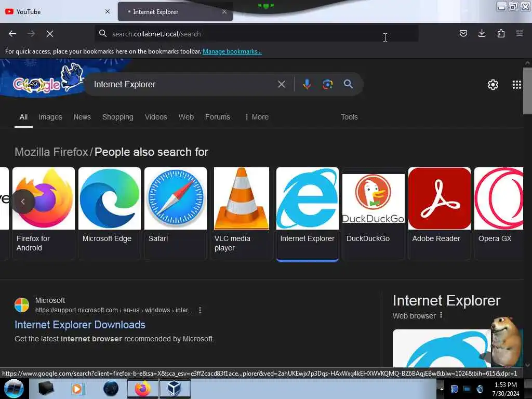Expand the More search filters menu

click(x=257, y=117)
